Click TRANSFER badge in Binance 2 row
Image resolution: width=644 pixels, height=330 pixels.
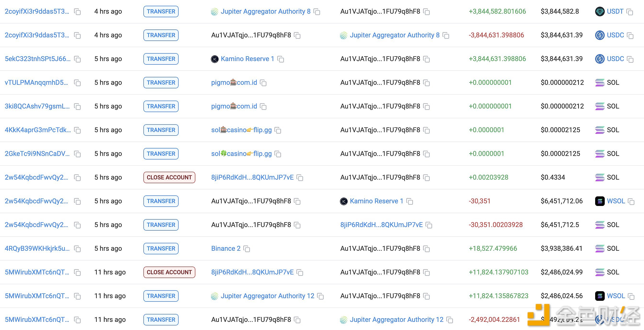coord(161,249)
